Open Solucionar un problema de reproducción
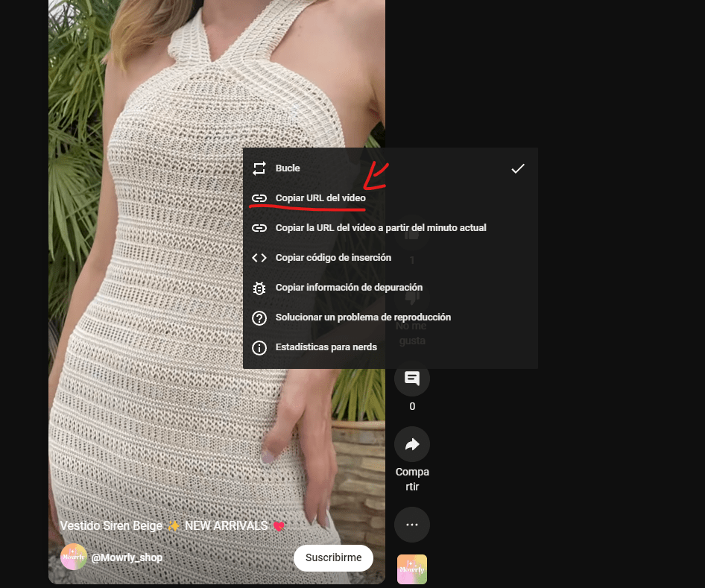The height and width of the screenshot is (588, 705). tap(391, 317)
